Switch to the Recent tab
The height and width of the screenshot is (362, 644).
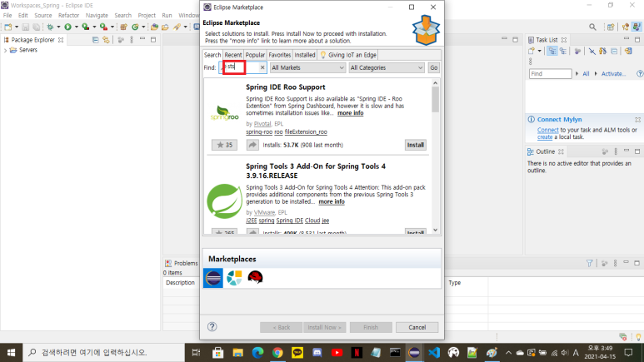pos(233,55)
